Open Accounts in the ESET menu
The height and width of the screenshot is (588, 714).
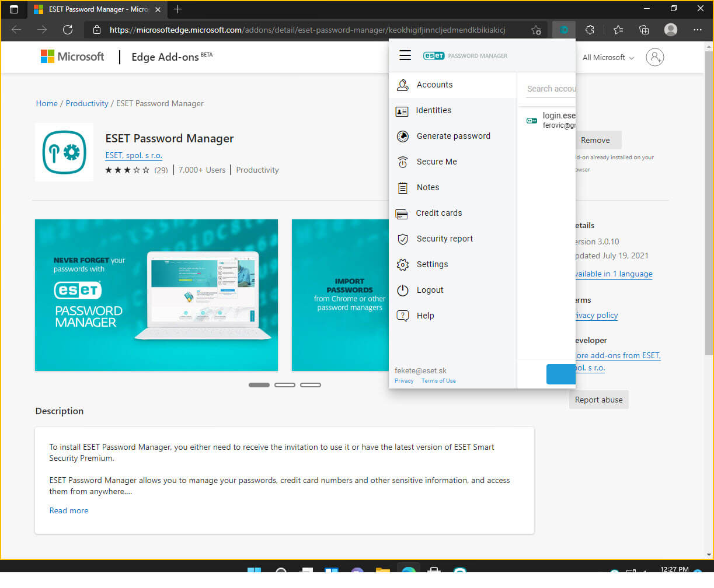pyautogui.click(x=453, y=85)
